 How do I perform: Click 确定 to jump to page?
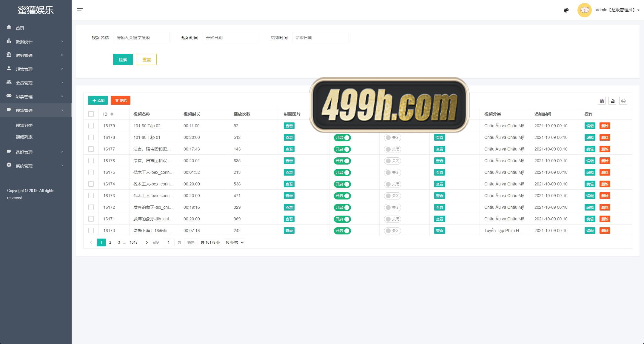tap(191, 242)
